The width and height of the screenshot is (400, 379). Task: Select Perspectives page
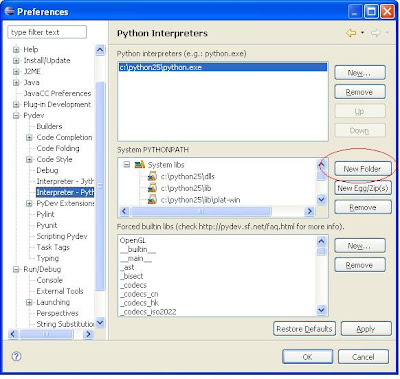coord(57,313)
